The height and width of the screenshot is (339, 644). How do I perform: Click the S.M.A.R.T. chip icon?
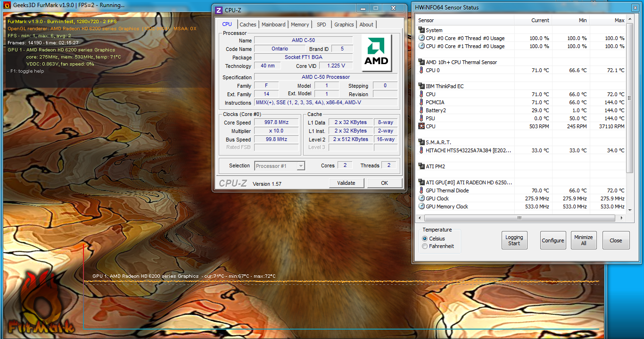click(421, 142)
